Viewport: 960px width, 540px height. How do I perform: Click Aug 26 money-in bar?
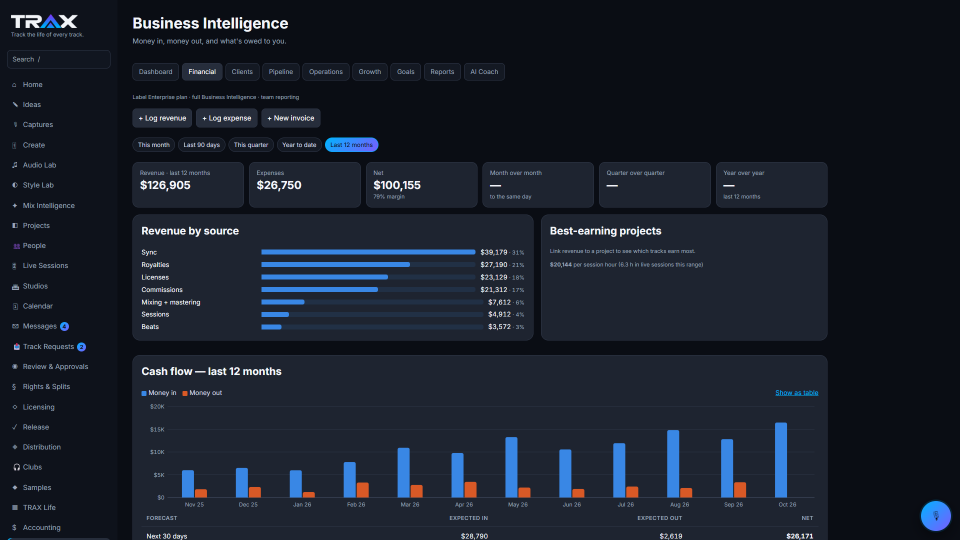point(673,463)
